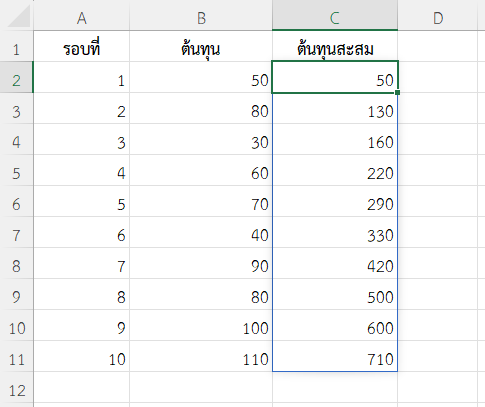Select cell B6 with value 70
This screenshot has height=407, width=485.
click(x=201, y=201)
